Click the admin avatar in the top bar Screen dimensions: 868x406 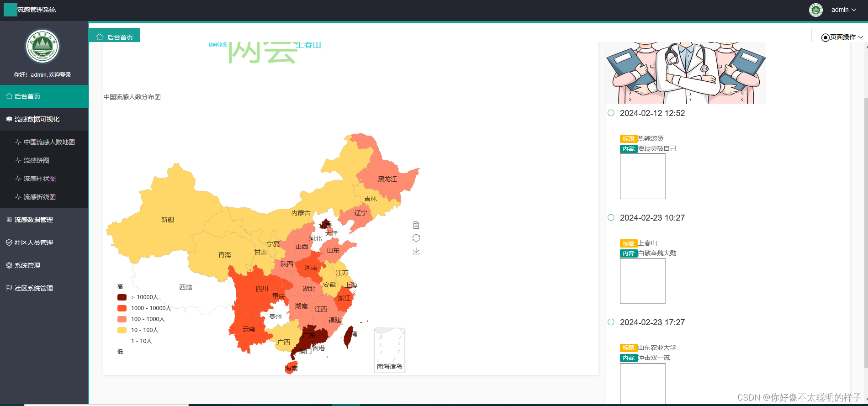816,10
